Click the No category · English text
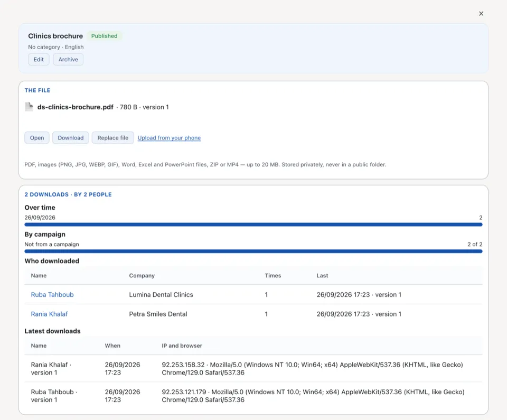507x420 pixels. tap(55, 47)
